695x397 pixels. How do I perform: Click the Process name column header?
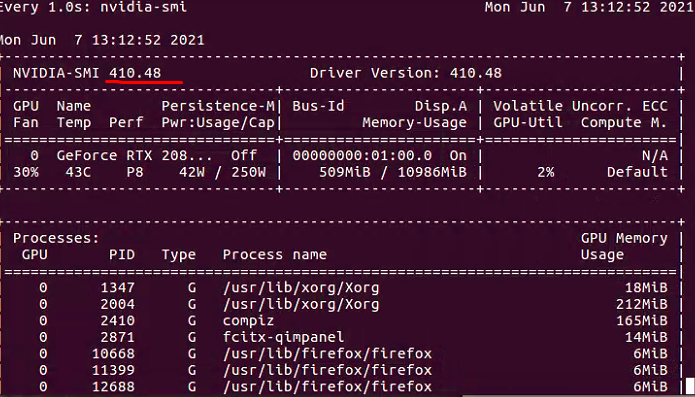coord(275,255)
